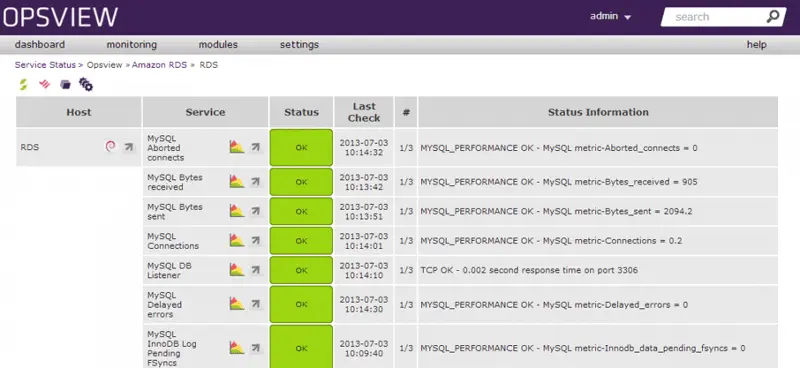Open the RDS host arrow link icon
Viewport: 800px width, 368px height.
[129, 147]
